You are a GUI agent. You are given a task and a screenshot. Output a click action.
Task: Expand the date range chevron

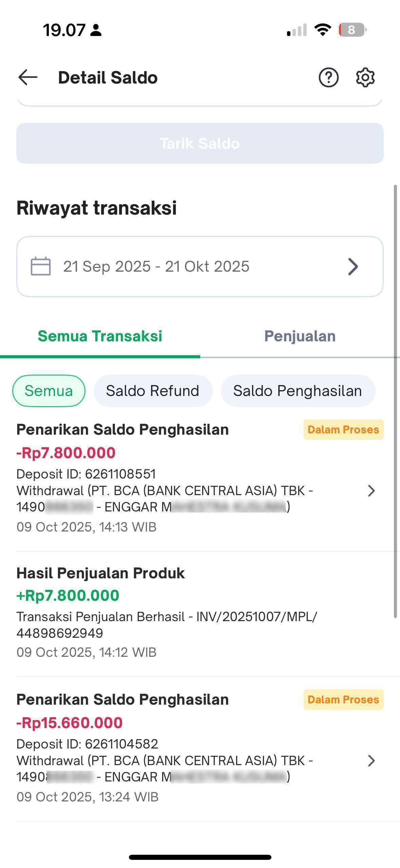tap(353, 267)
